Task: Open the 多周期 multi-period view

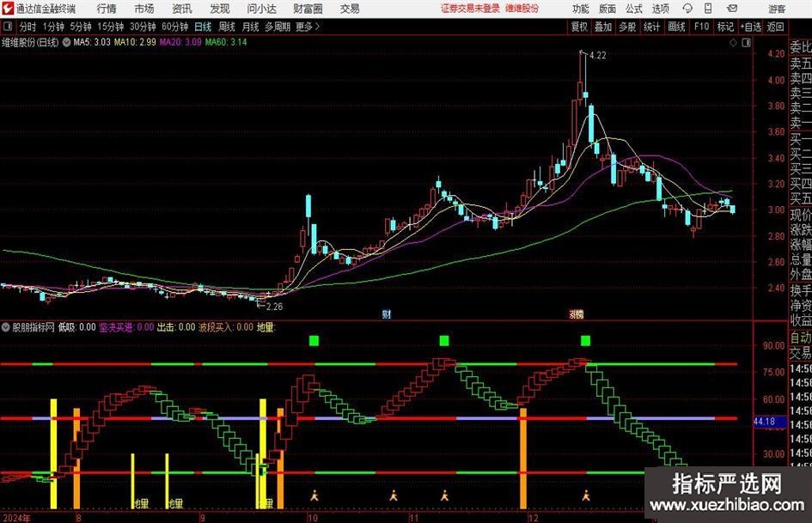Action: point(278,27)
